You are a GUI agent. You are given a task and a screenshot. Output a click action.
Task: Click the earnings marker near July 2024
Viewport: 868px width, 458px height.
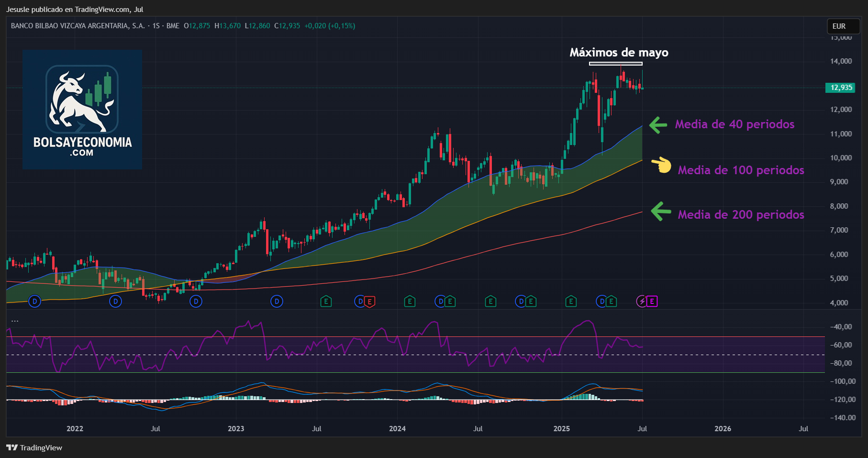(490, 302)
